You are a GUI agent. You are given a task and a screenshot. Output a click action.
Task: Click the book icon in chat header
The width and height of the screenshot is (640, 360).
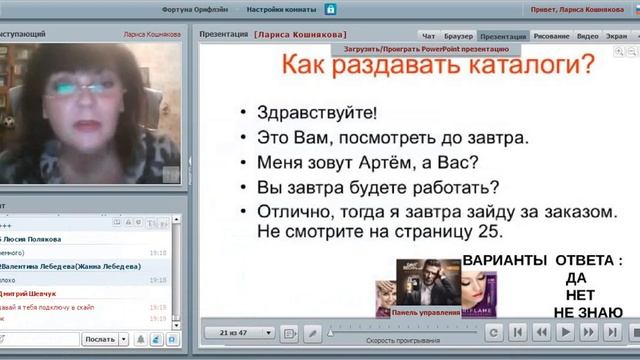click(x=117, y=222)
